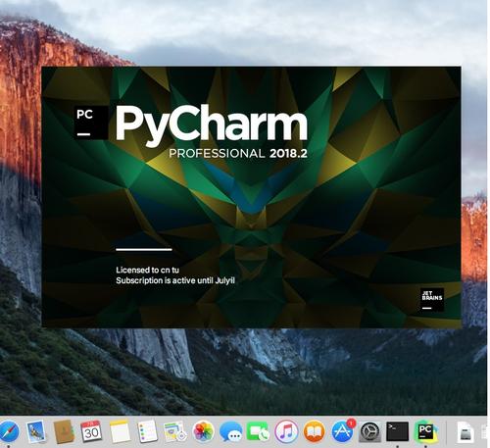Open iTunes music icon in dock
Image resolution: width=490 pixels, height=448 pixels.
286,431
